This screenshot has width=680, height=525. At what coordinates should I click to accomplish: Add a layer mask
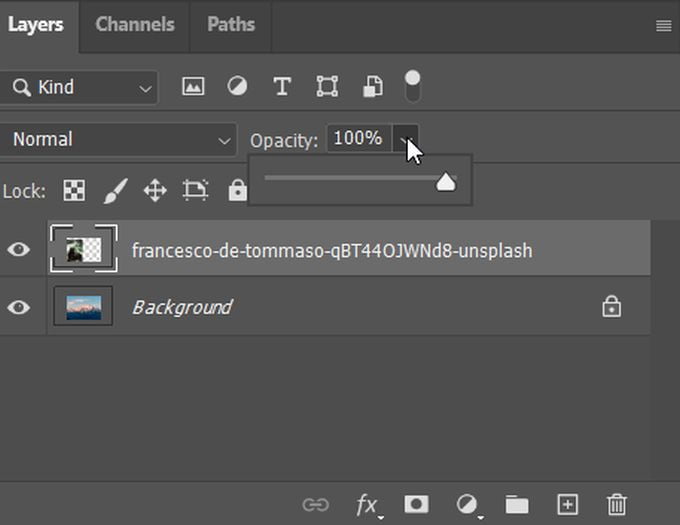point(416,505)
